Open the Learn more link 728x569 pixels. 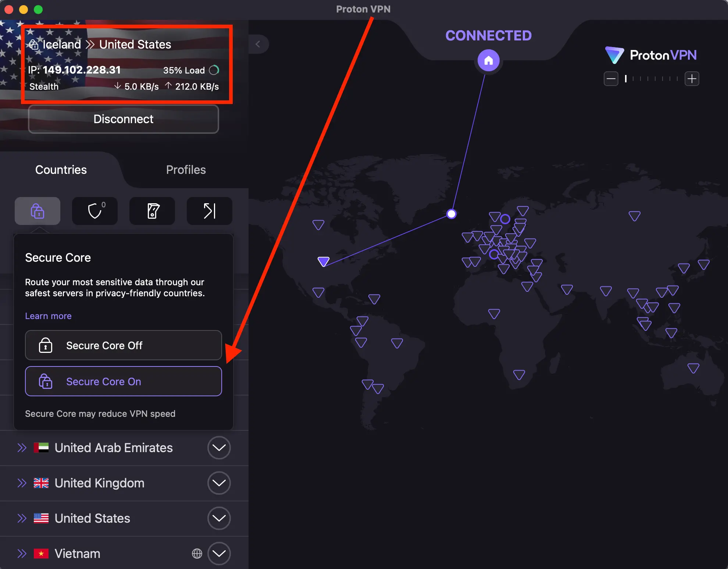(x=48, y=316)
